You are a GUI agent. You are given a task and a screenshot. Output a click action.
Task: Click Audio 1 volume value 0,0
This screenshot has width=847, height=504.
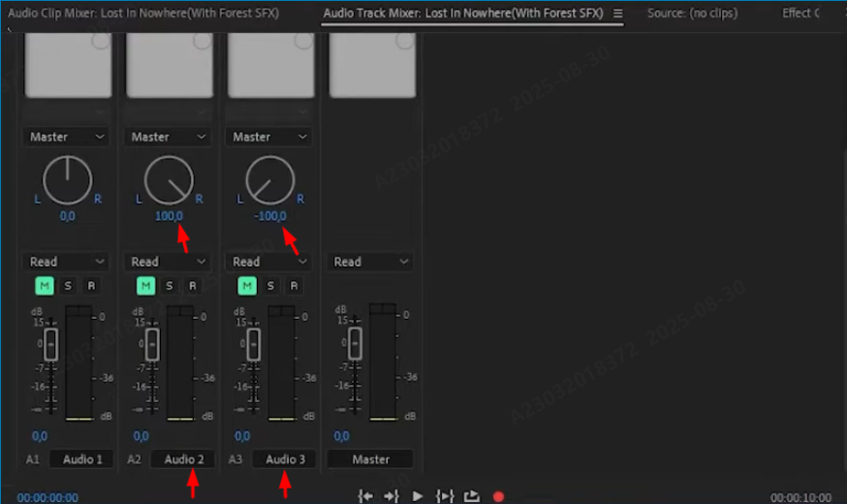click(40, 436)
